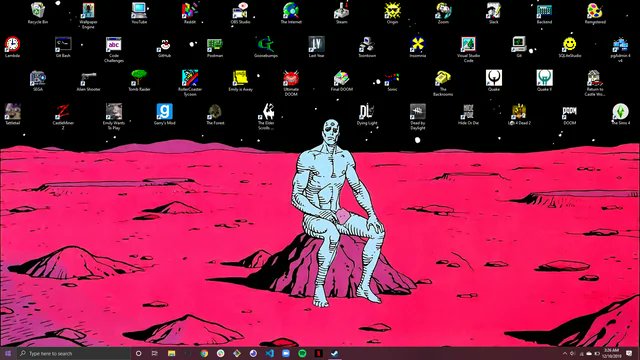This screenshot has width=640, height=360.
Task: Launch The Elder Scrolls shortcut
Action: click(x=266, y=116)
